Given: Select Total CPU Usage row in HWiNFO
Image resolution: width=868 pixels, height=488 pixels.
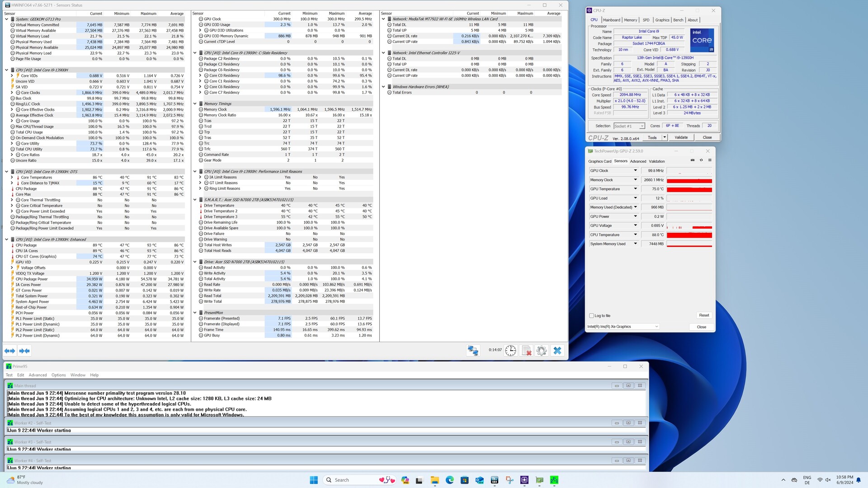Looking at the screenshot, I should pyautogui.click(x=97, y=132).
